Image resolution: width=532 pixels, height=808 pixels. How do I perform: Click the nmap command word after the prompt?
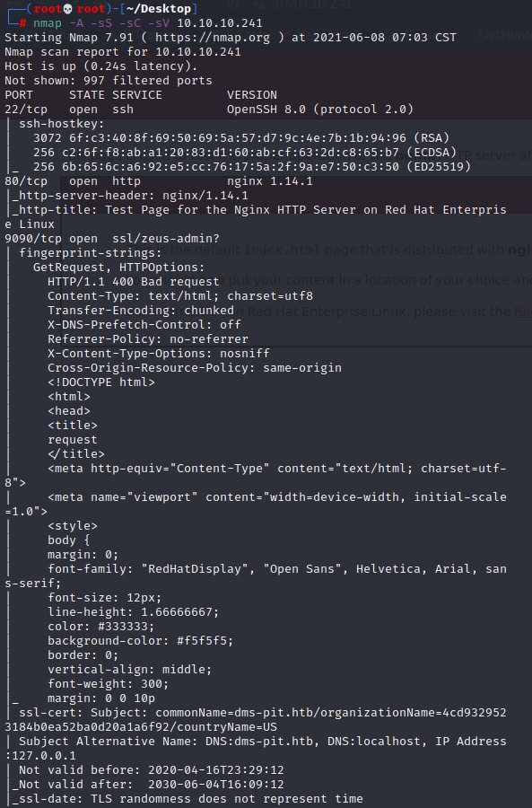coord(48,23)
